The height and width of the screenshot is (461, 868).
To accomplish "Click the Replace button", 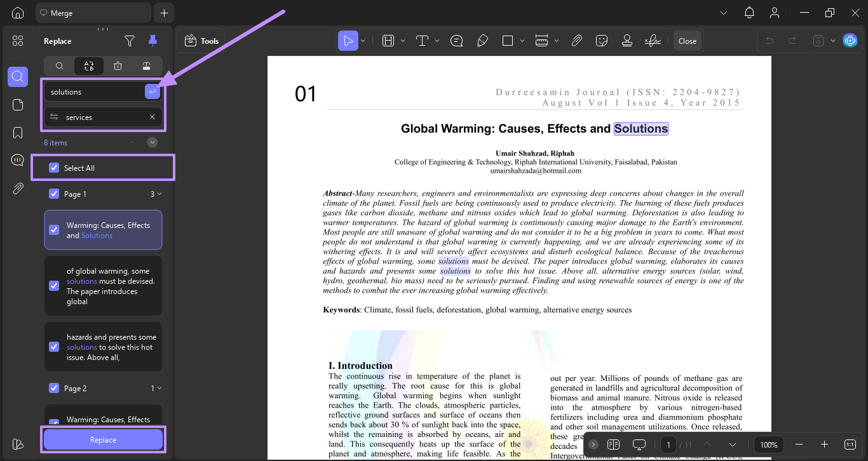I will click(x=103, y=439).
